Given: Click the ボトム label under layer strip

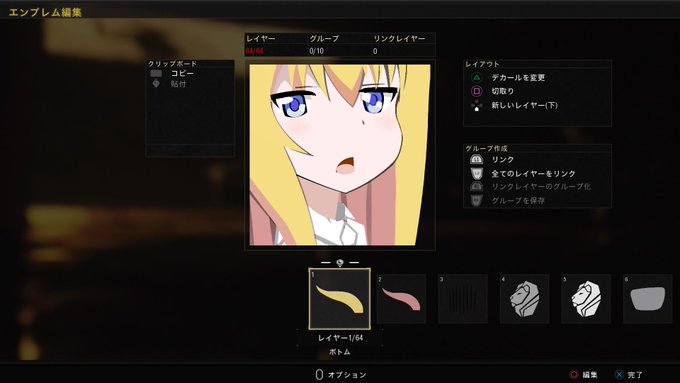Looking at the screenshot, I should (340, 352).
